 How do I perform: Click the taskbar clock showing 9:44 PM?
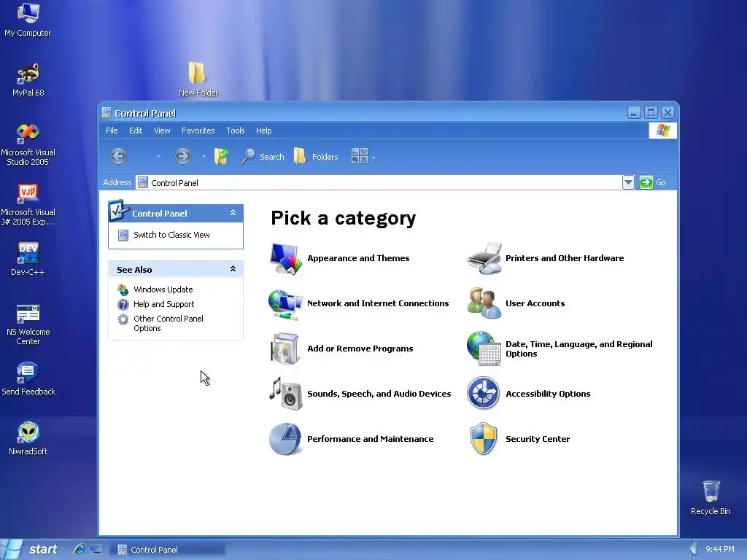(x=720, y=549)
